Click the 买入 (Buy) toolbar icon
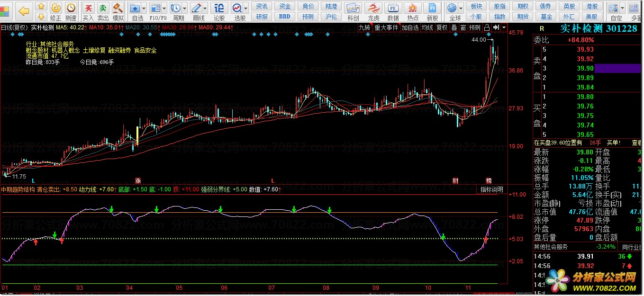 [88, 8]
